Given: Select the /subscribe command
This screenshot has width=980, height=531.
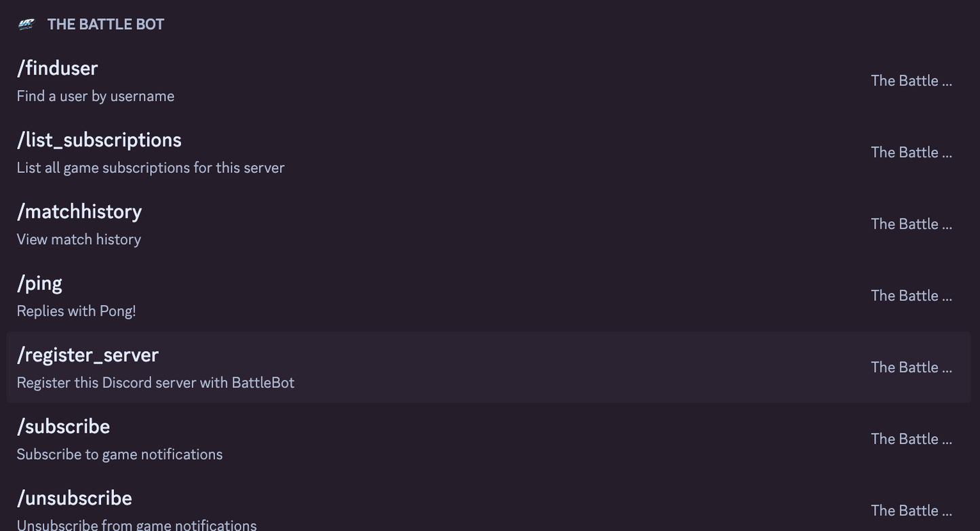Looking at the screenshot, I should [x=488, y=439].
